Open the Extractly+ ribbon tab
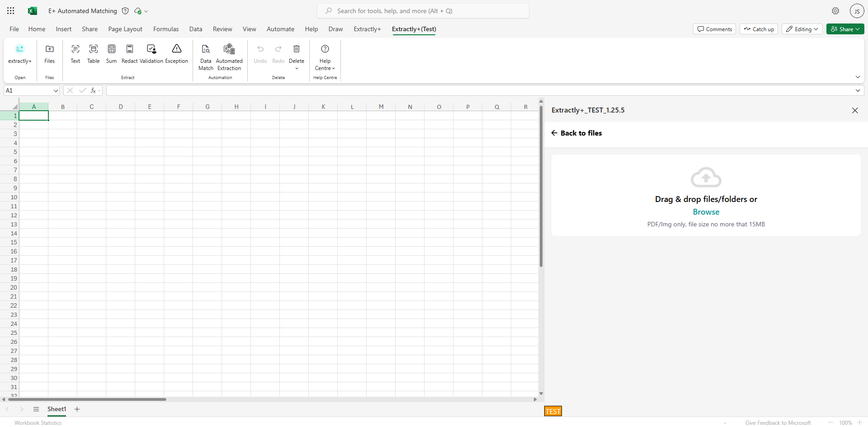 click(367, 29)
